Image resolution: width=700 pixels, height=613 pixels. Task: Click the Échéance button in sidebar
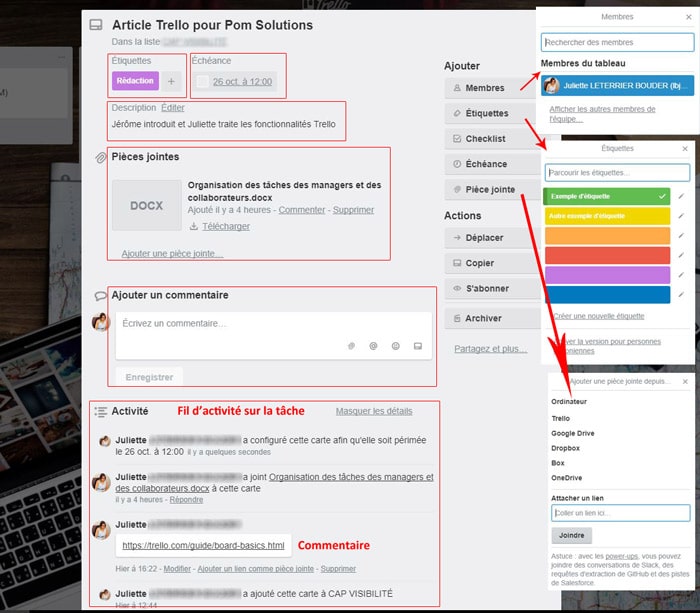click(492, 164)
